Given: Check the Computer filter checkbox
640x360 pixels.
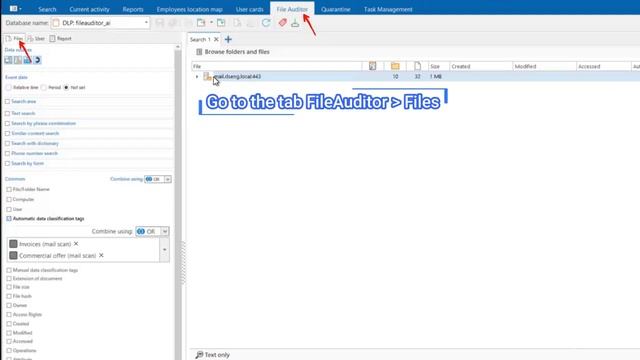Looking at the screenshot, I should point(9,199).
